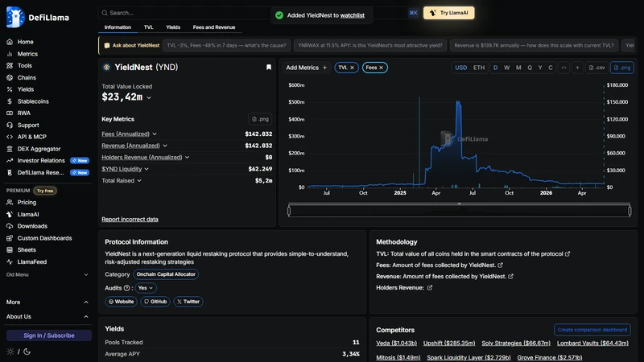
Task: Select Daily (D) chart grouping
Action: (x=495, y=68)
